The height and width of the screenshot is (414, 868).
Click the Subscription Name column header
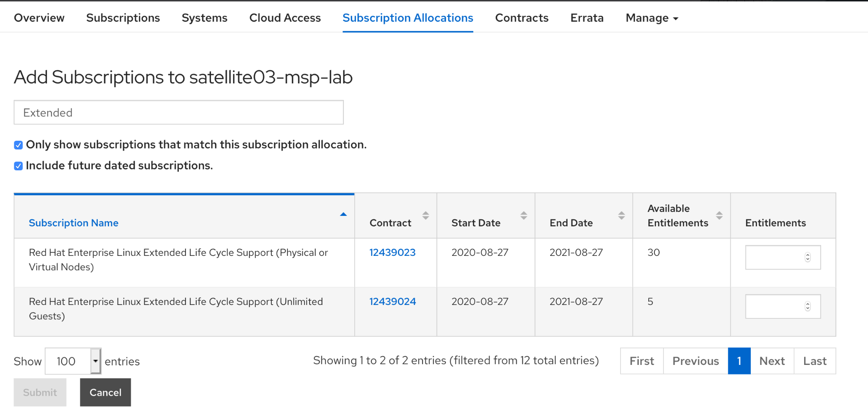coord(73,223)
